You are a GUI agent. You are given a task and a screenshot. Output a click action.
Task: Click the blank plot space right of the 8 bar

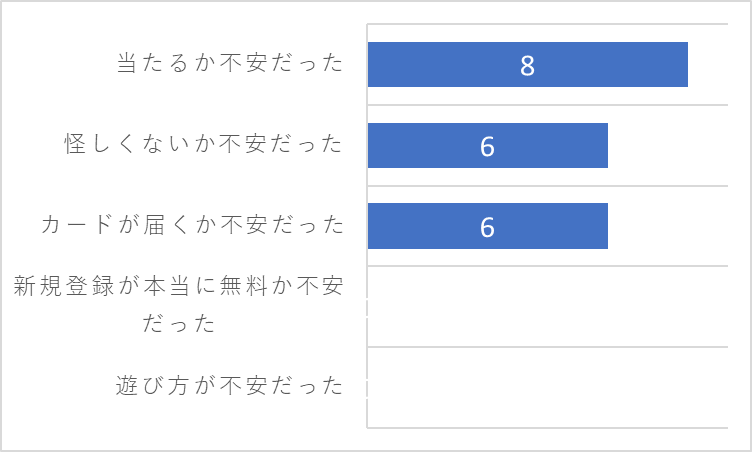708,65
